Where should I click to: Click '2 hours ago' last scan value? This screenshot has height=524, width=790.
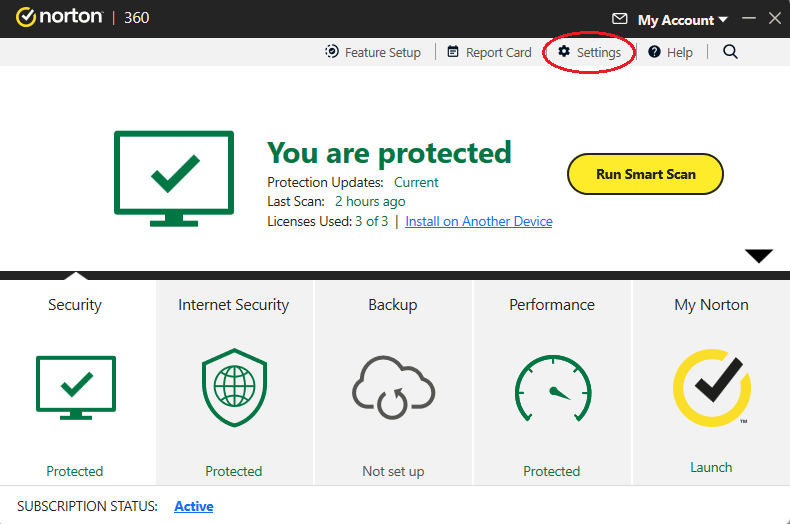point(370,202)
